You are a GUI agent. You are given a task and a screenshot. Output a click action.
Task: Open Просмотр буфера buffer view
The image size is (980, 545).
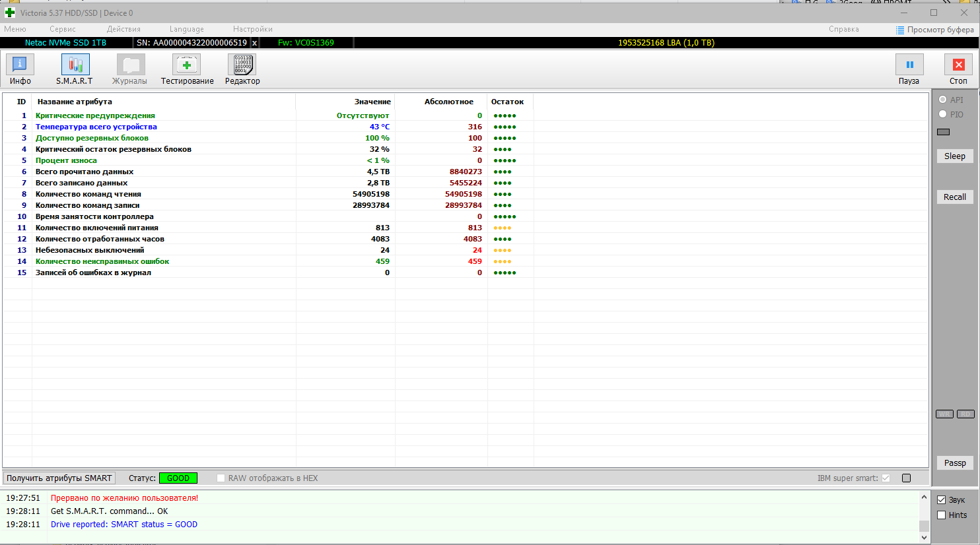(934, 30)
